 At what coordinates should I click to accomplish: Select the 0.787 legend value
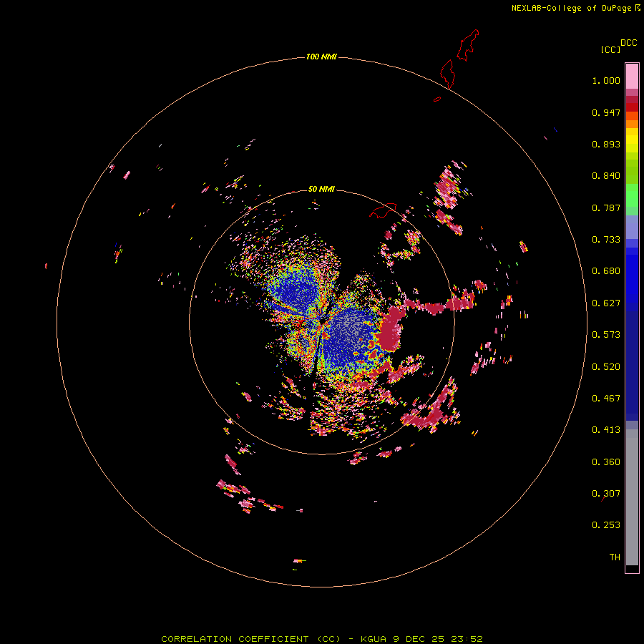(606, 208)
